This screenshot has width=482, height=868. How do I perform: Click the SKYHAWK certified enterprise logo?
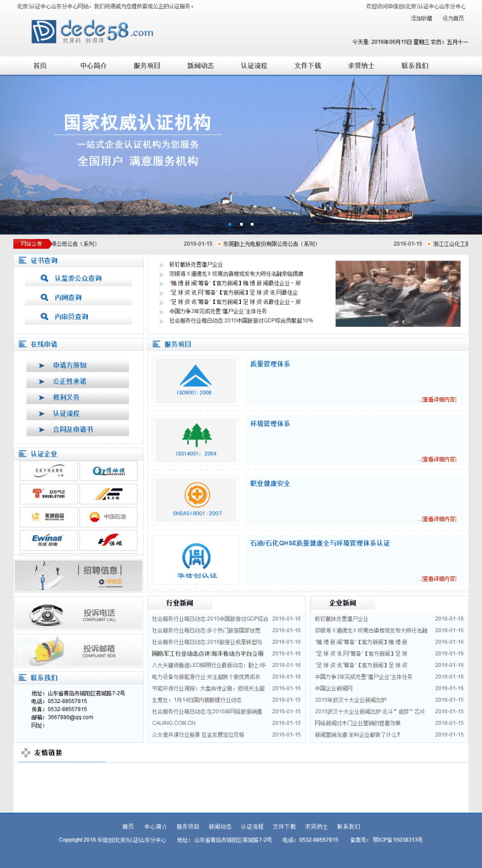click(x=48, y=470)
